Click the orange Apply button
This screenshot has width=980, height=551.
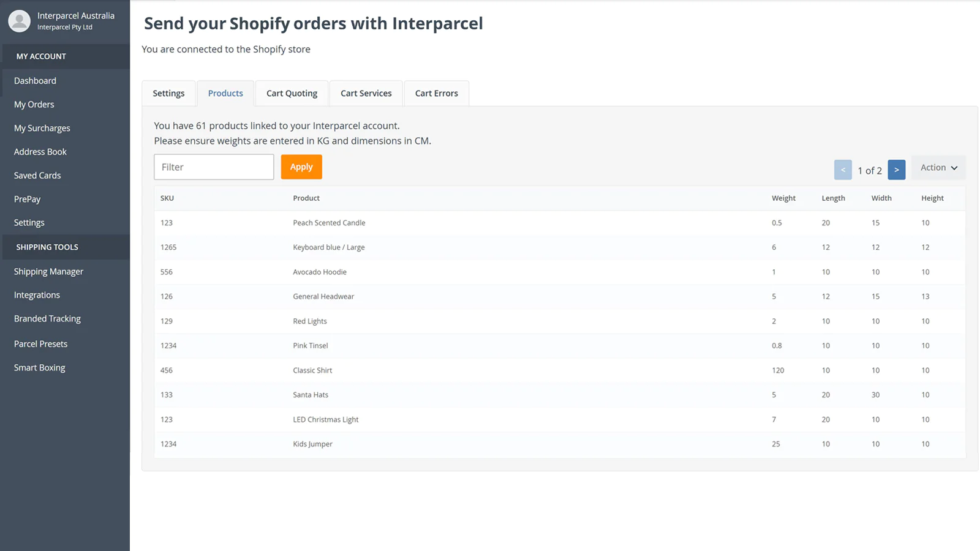(x=301, y=167)
